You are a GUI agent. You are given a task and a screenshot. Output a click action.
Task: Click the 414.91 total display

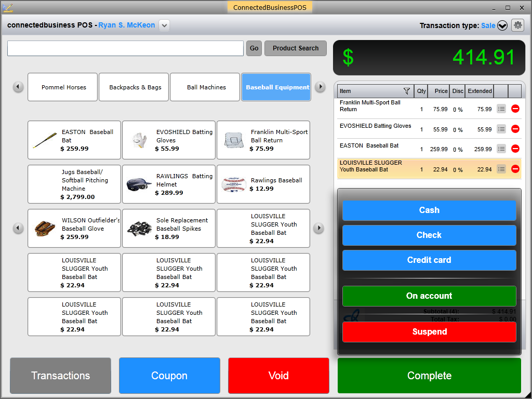(x=429, y=58)
